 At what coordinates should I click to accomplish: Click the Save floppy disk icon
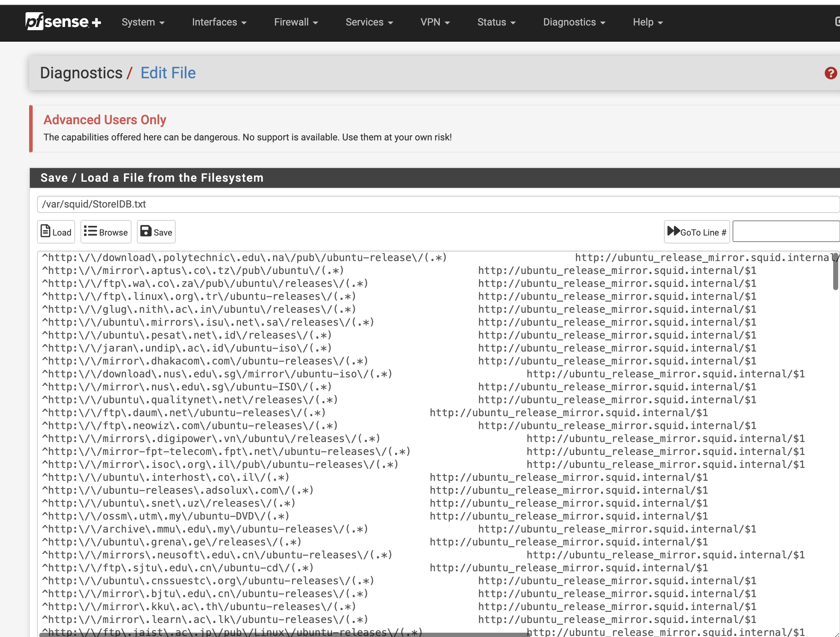tap(146, 231)
